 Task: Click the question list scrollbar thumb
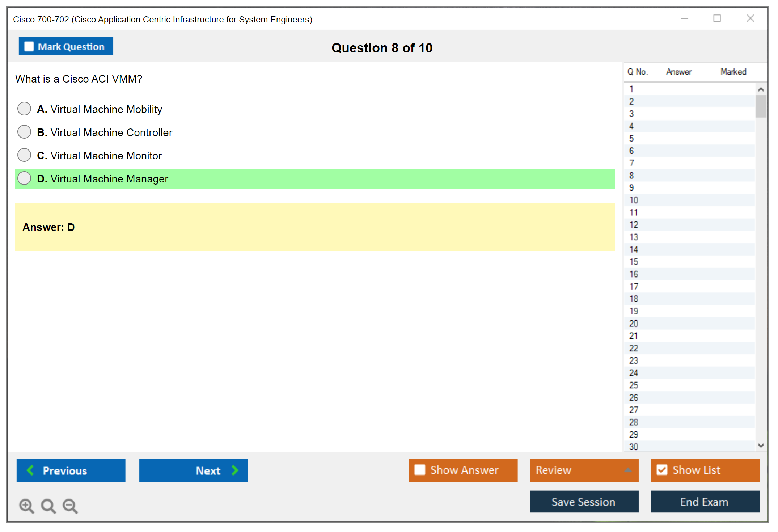tap(761, 106)
